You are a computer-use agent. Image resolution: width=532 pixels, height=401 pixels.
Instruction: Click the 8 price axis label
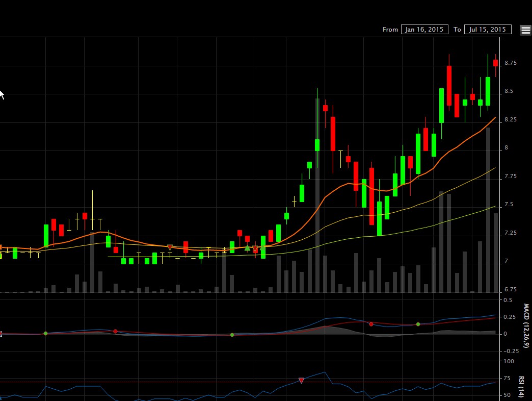pyautogui.click(x=506, y=148)
